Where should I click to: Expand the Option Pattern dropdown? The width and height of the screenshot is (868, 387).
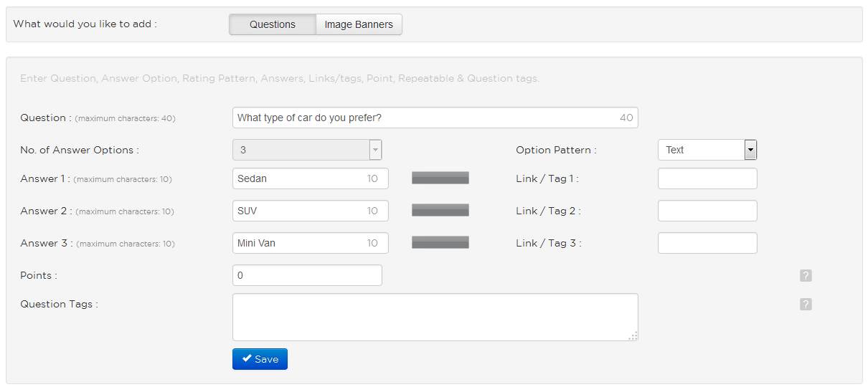pos(707,150)
